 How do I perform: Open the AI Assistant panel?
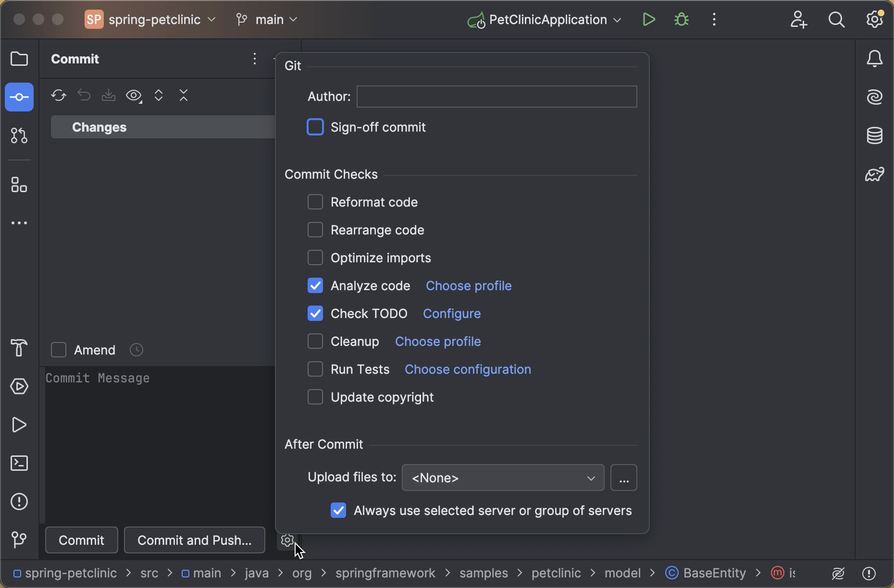click(x=875, y=97)
